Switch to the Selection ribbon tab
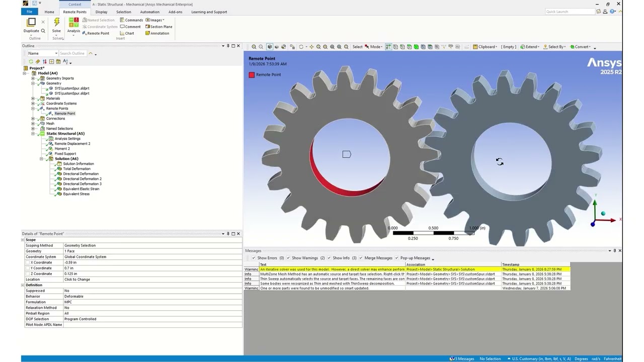Viewport: 644px width, 362px height. pos(123,12)
